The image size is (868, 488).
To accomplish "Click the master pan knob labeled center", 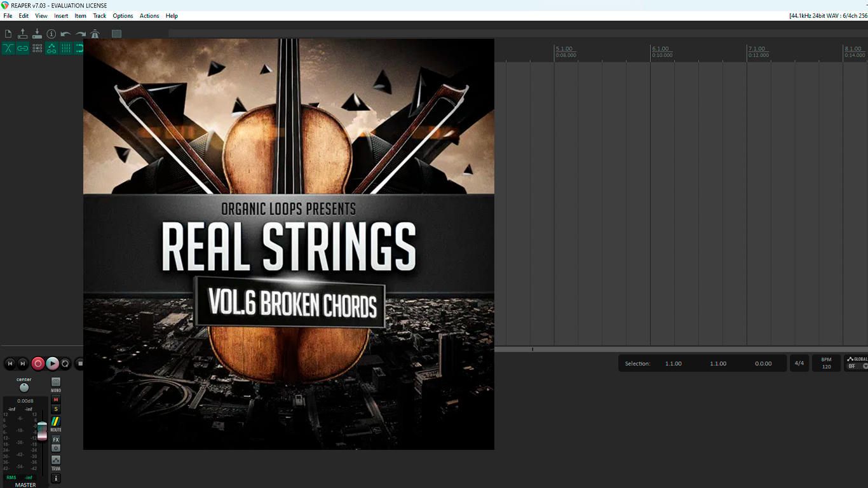I will pyautogui.click(x=24, y=388).
